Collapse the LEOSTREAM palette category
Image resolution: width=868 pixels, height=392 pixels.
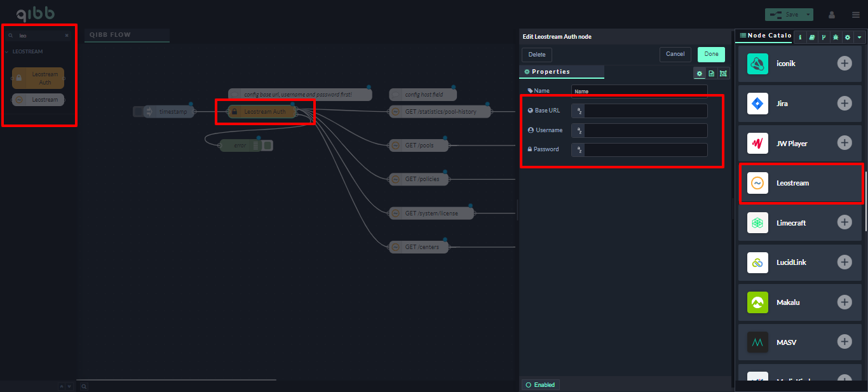pyautogui.click(x=27, y=51)
